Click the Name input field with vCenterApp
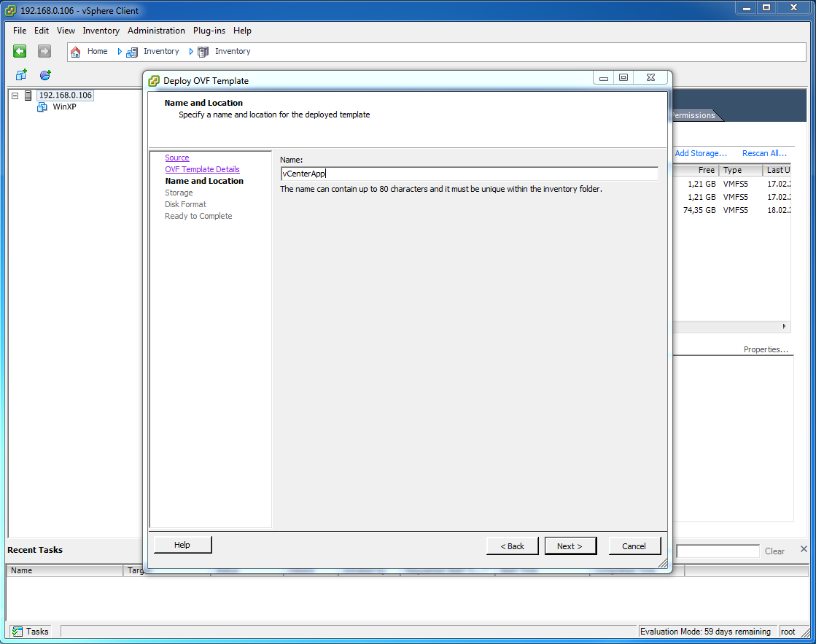The image size is (816, 644). [470, 174]
